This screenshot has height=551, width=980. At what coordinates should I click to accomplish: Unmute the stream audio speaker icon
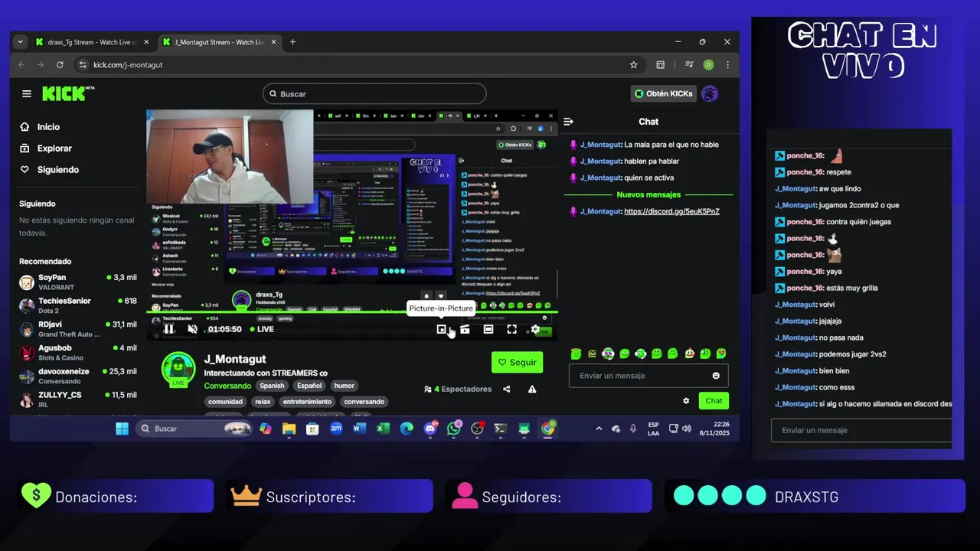click(193, 329)
